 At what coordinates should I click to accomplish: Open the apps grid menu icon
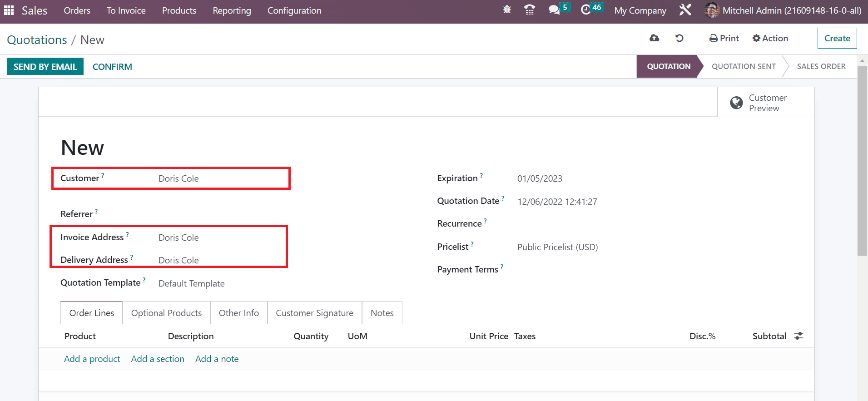(x=9, y=10)
